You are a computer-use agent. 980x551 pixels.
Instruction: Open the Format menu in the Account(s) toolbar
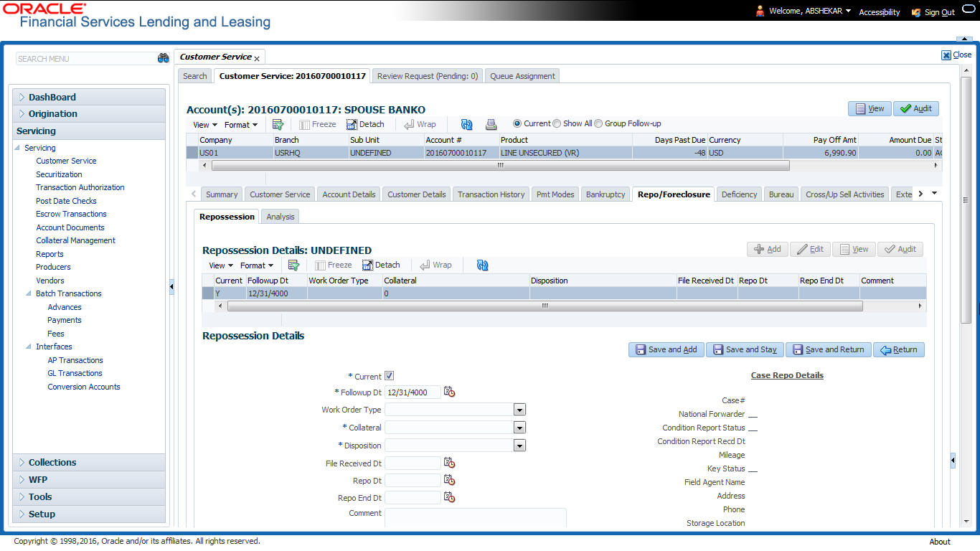click(x=241, y=125)
